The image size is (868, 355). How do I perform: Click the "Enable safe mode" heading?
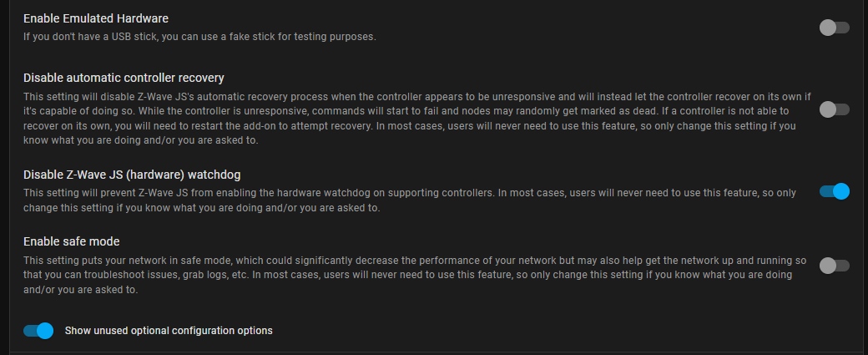pyautogui.click(x=72, y=241)
